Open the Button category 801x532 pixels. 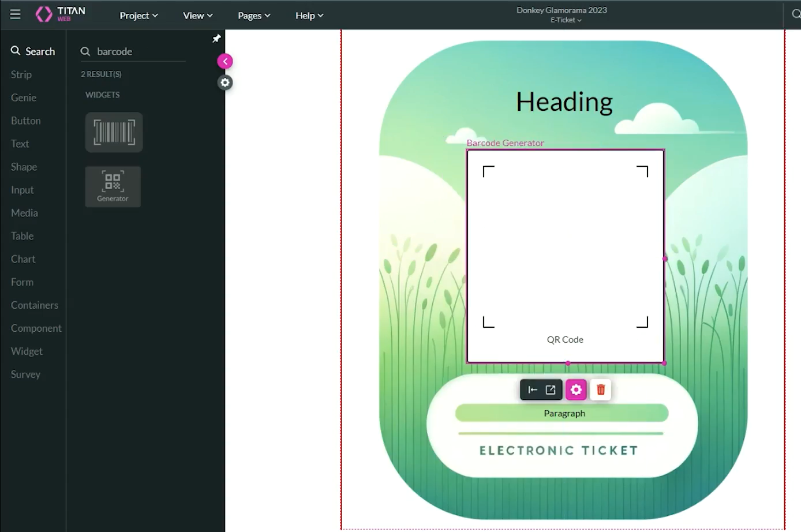[x=26, y=121]
